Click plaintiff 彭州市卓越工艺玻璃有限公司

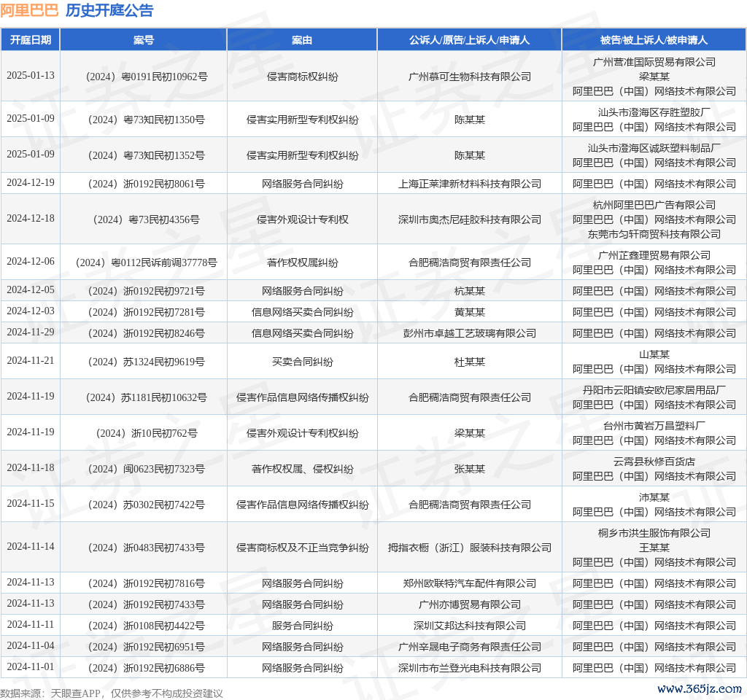[469, 333]
